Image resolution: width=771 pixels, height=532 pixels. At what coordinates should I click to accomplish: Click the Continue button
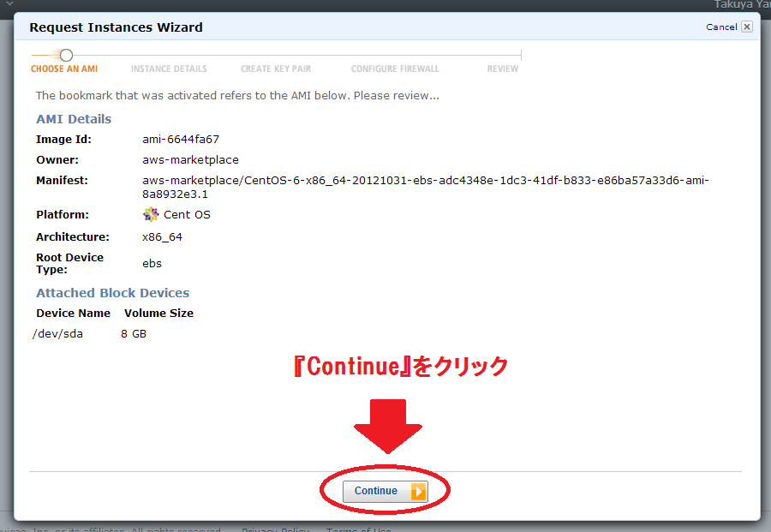[385, 491]
